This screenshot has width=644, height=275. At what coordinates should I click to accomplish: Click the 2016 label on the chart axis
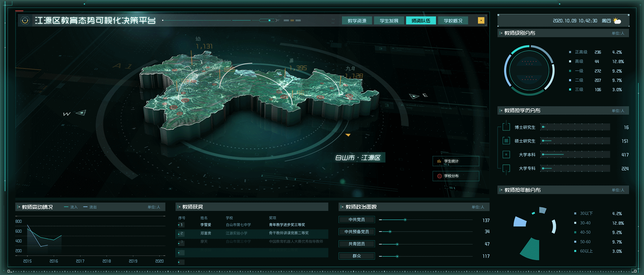pos(54,261)
